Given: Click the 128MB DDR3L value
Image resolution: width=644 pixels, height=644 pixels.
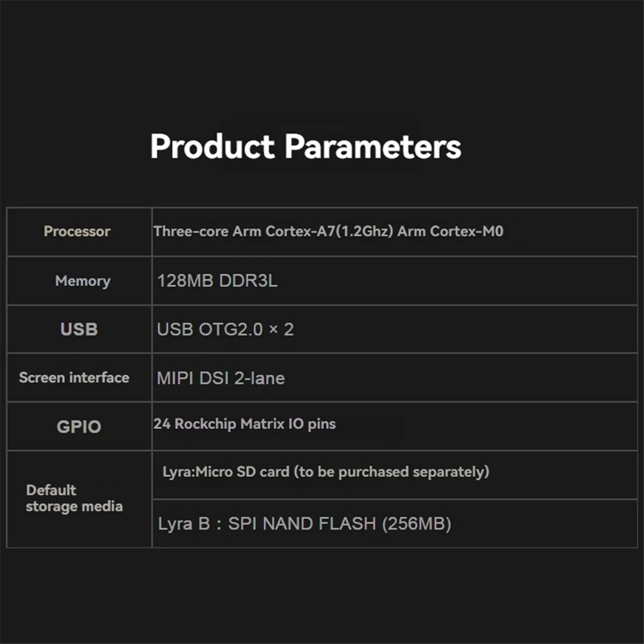Looking at the screenshot, I should coord(217,281).
